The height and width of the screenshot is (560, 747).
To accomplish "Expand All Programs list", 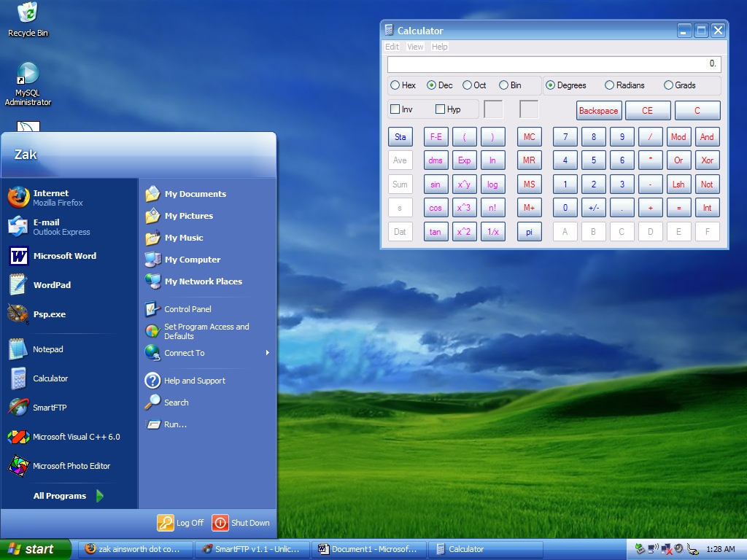I will [x=68, y=496].
